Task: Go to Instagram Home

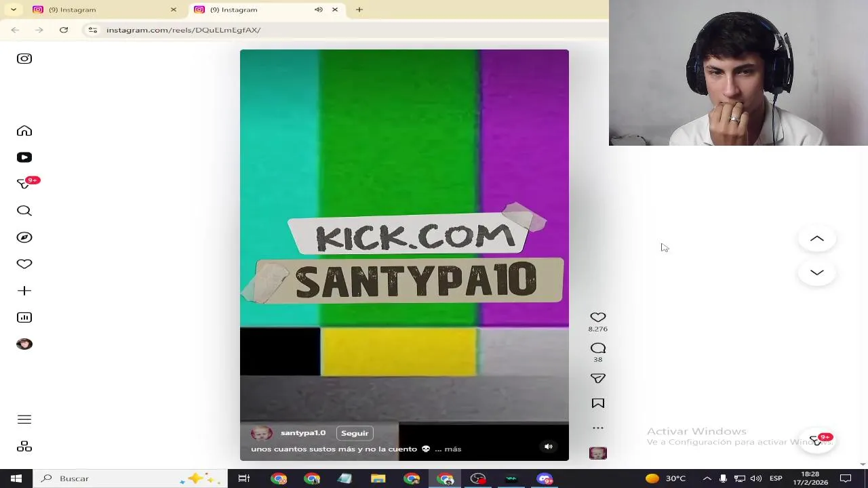Action: click(x=24, y=131)
